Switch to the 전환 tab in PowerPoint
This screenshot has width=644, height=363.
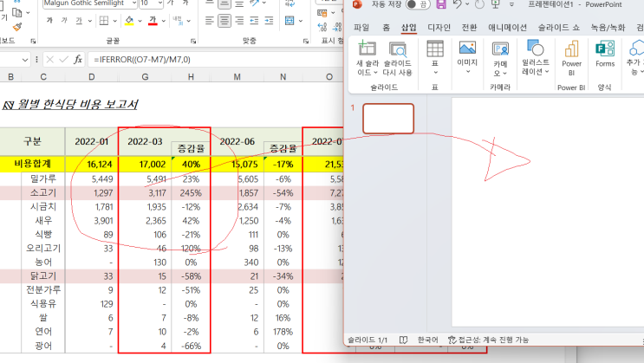pyautogui.click(x=469, y=28)
